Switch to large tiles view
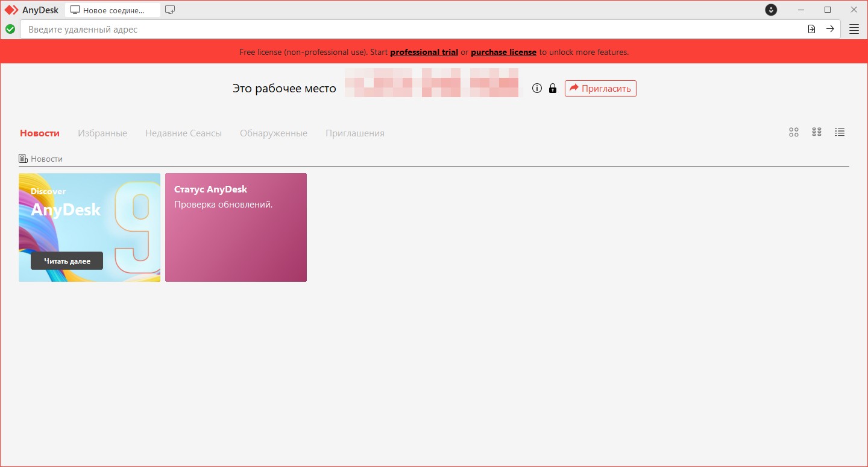Screen dimensions: 868x467 (794, 132)
